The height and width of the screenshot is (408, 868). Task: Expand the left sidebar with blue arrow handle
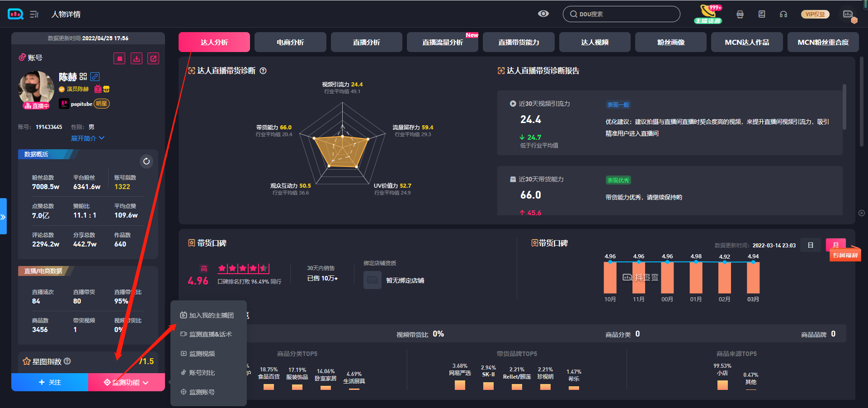tap(3, 217)
